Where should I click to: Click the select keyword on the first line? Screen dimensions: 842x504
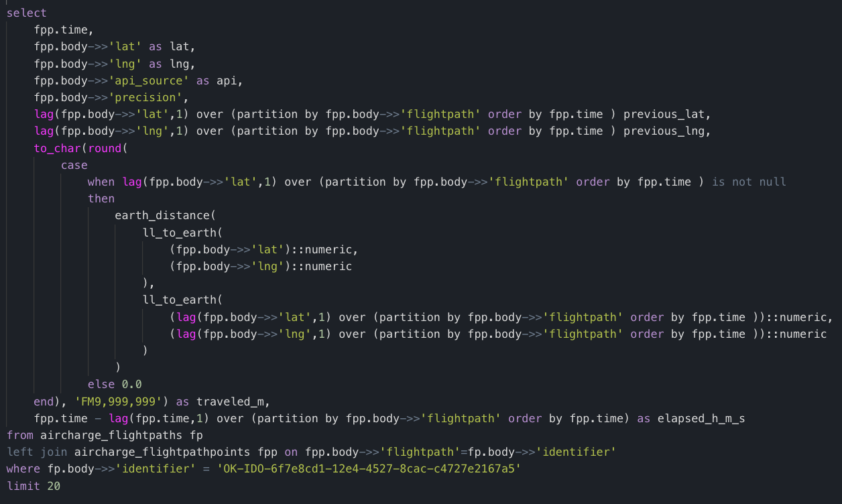pos(27,13)
